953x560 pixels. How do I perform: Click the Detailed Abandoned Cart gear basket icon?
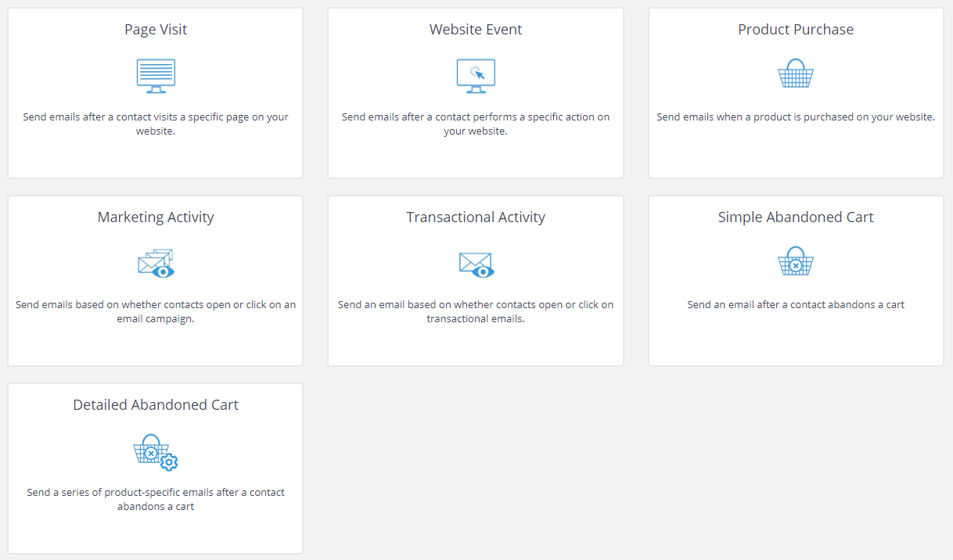pyautogui.click(x=156, y=452)
